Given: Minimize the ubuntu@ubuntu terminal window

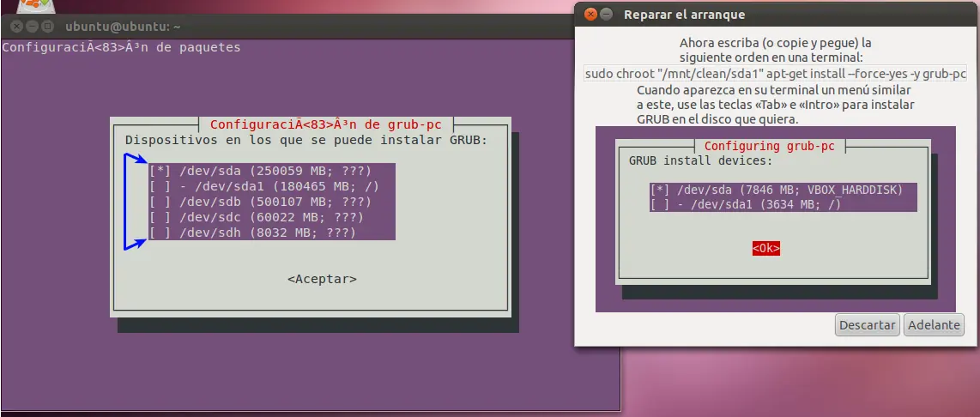Looking at the screenshot, I should (x=32, y=27).
